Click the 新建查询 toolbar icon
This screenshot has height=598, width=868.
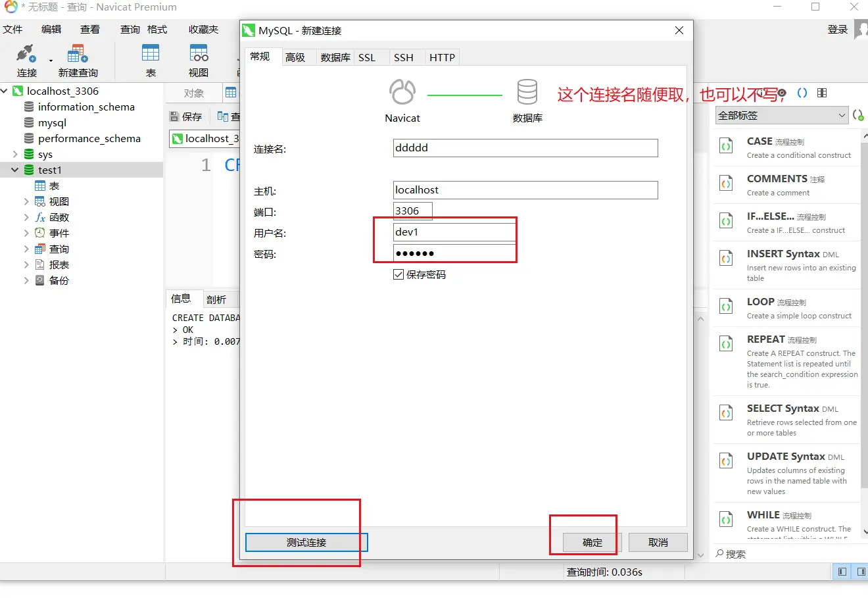click(x=78, y=53)
